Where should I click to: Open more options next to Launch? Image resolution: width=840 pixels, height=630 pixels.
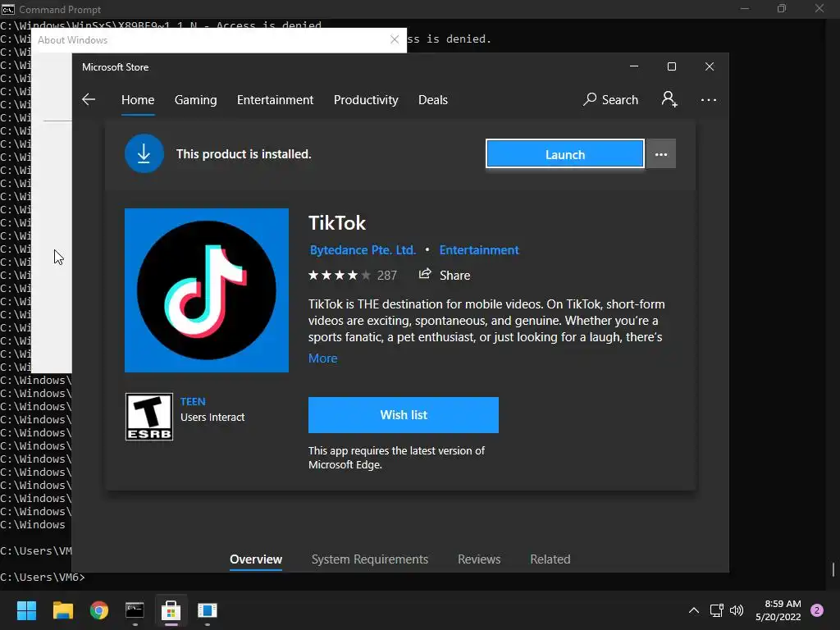point(661,154)
